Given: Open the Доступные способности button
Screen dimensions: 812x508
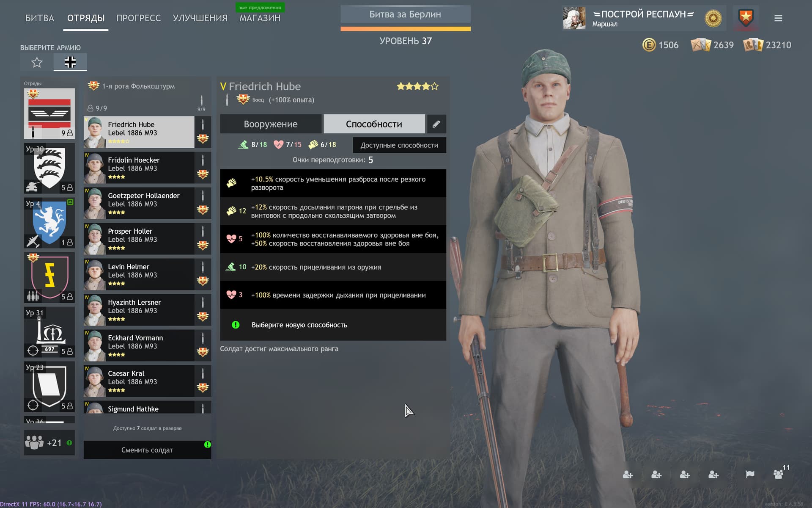Looking at the screenshot, I should [x=399, y=145].
